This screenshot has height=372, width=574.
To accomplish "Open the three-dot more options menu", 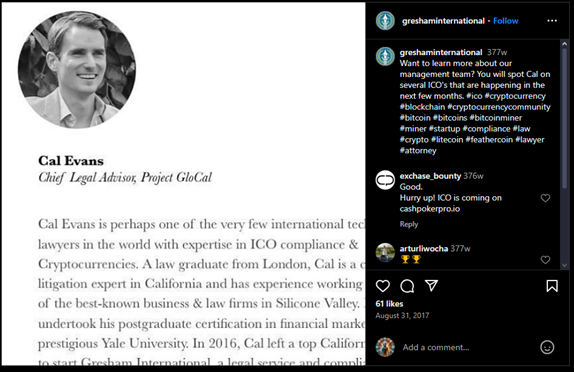I will click(552, 21).
